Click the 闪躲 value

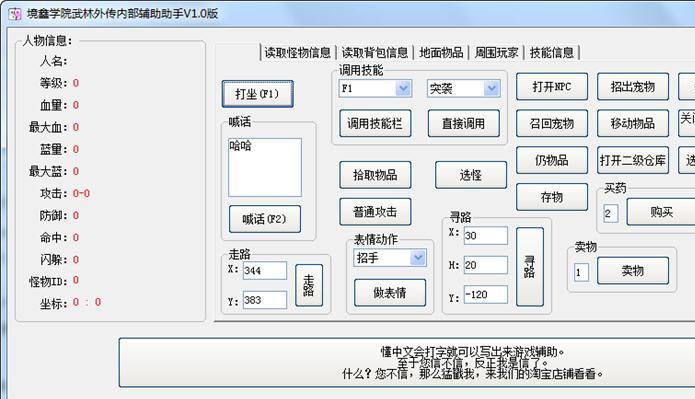(76, 259)
